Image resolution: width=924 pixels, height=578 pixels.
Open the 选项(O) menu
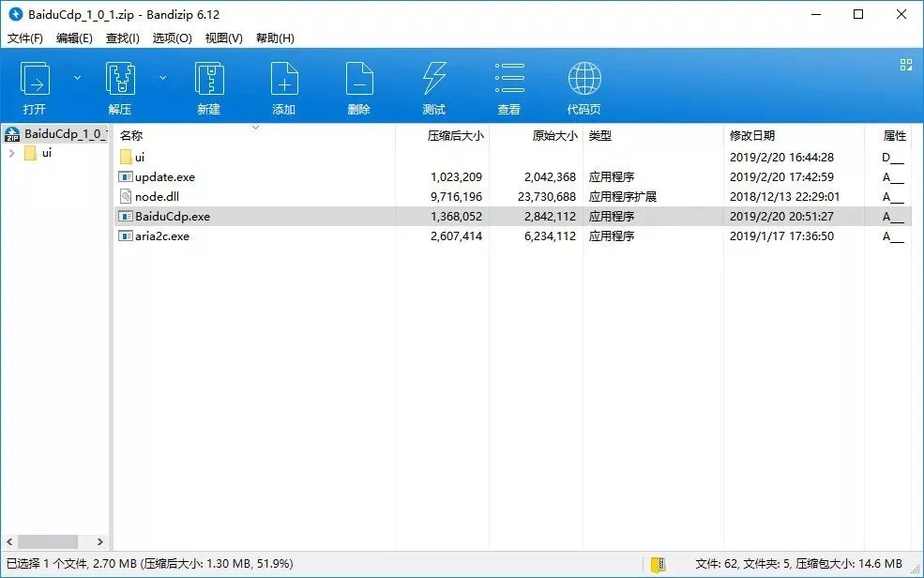(x=172, y=38)
